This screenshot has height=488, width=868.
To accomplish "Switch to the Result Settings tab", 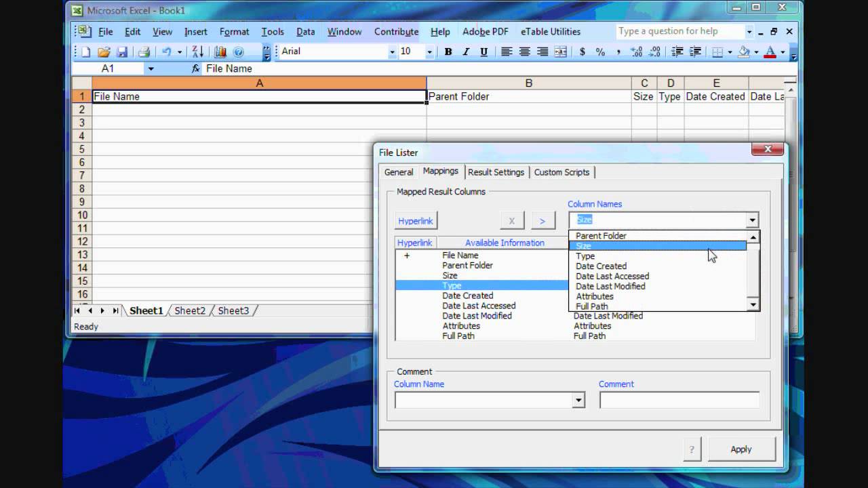I will [x=496, y=172].
